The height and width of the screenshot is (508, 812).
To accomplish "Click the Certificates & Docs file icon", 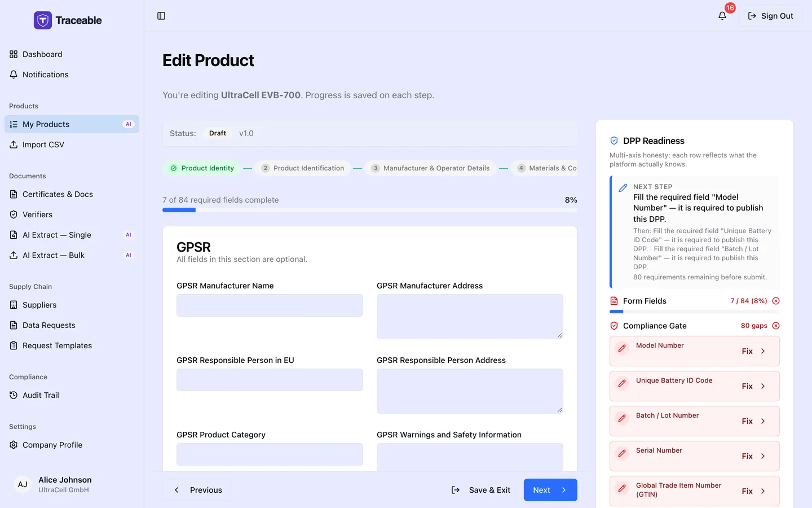I will [x=14, y=194].
